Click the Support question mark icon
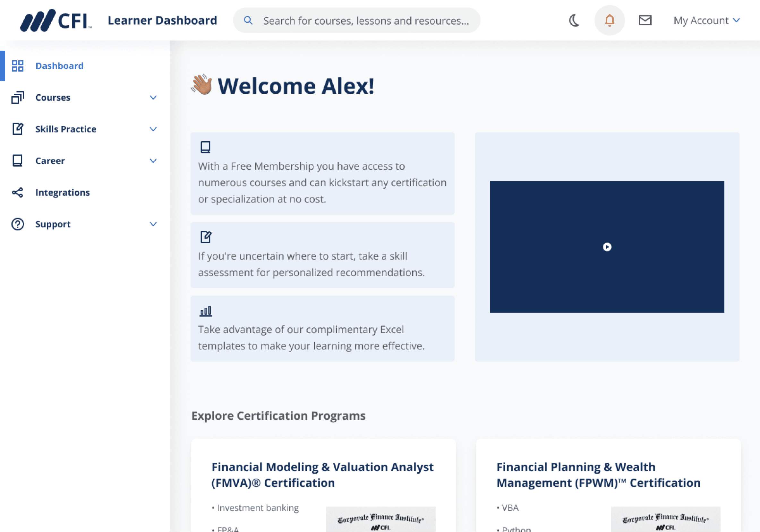 pos(18,224)
